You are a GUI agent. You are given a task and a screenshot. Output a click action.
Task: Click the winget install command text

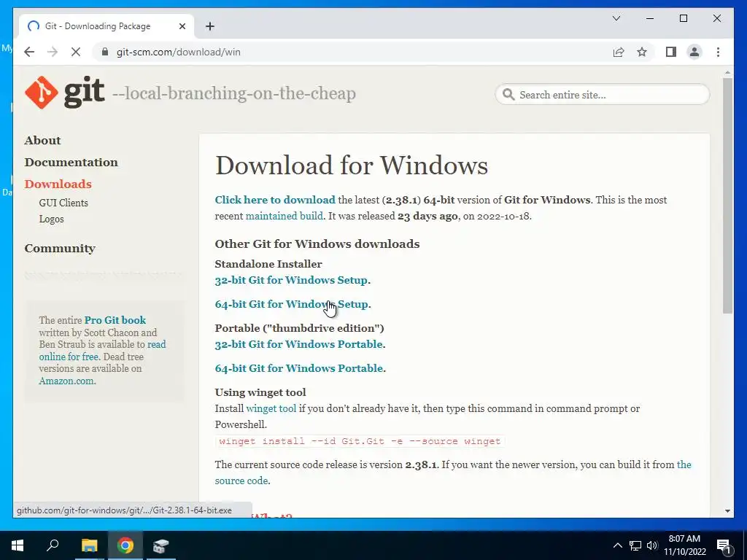360,441
